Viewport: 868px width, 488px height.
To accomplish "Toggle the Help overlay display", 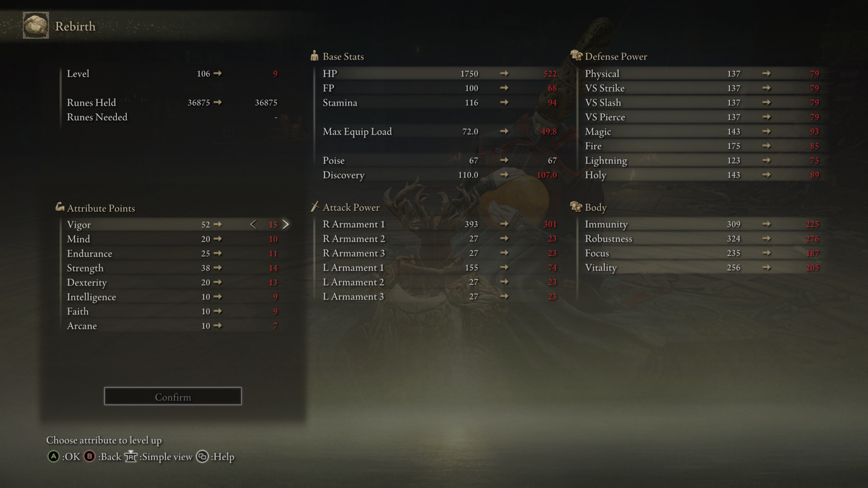I will [x=203, y=456].
